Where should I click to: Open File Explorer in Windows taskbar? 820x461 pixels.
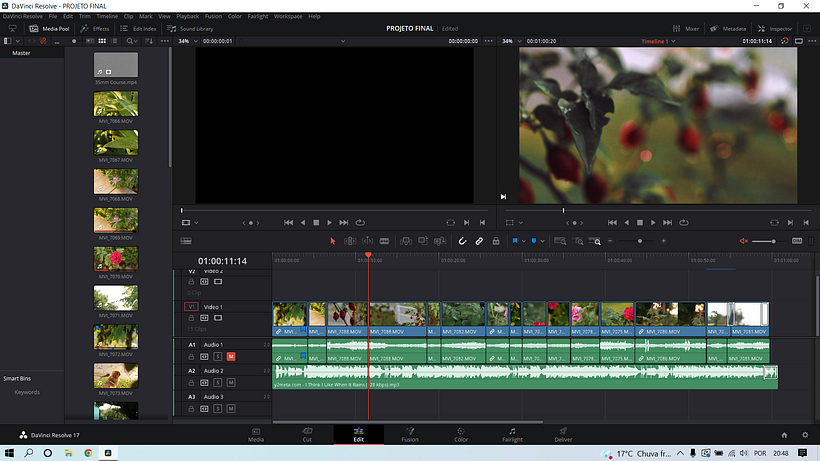tap(68, 453)
